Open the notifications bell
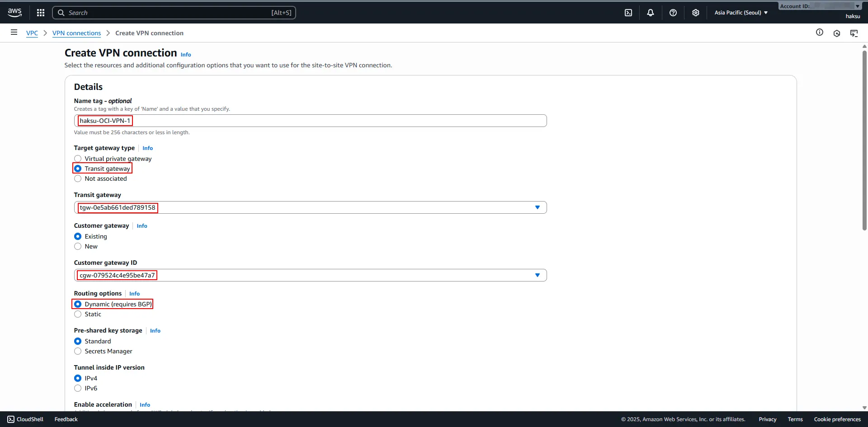The height and width of the screenshot is (427, 868). (651, 13)
